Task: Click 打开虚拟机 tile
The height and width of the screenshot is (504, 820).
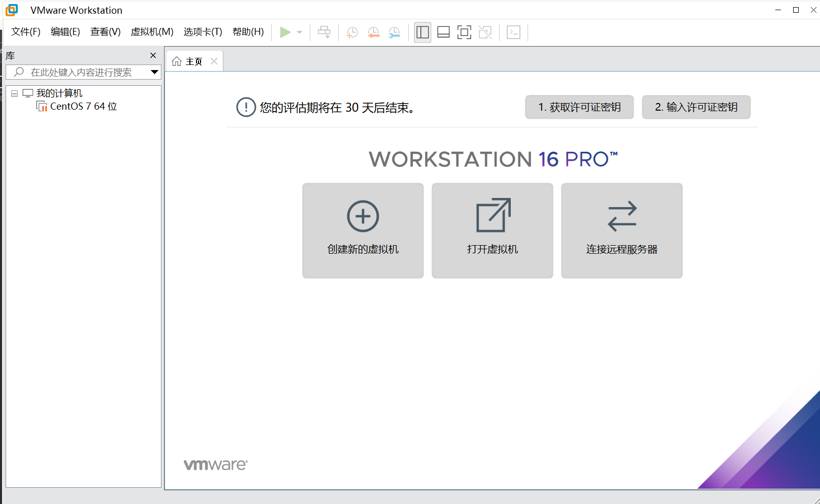Action: 493,230
